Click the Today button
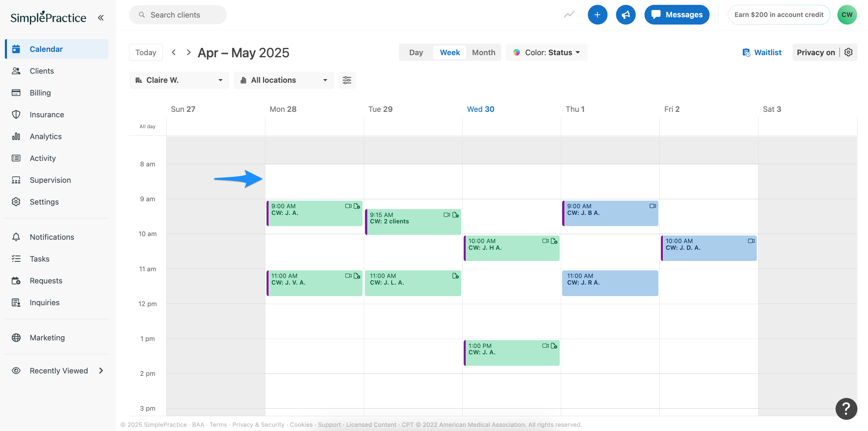 point(146,52)
